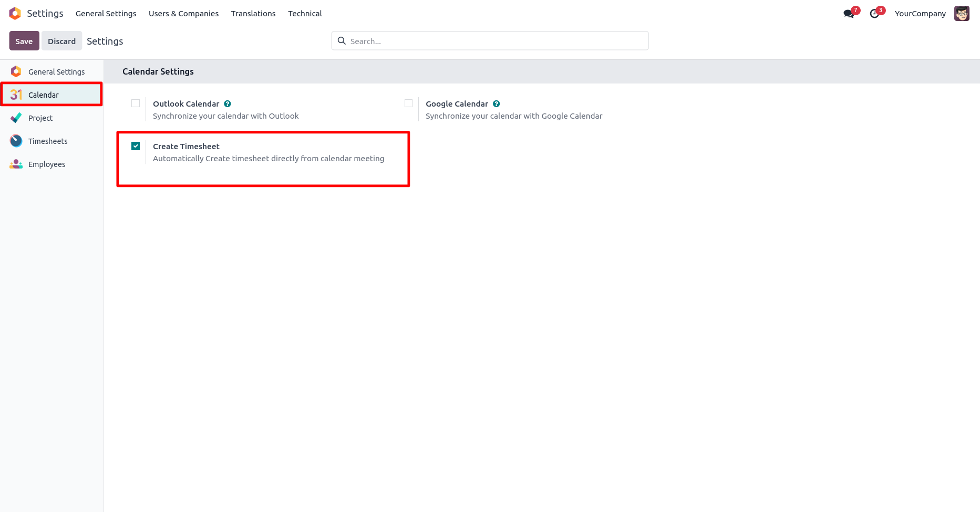Click the Settings app title
Viewport: 980px width, 512px height.
pos(45,14)
